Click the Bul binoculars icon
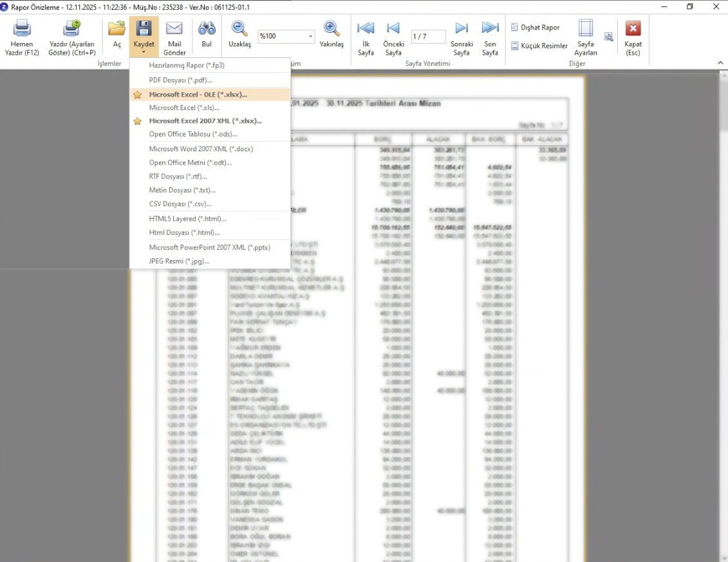Viewport: 728px width, 562px height. pyautogui.click(x=207, y=30)
